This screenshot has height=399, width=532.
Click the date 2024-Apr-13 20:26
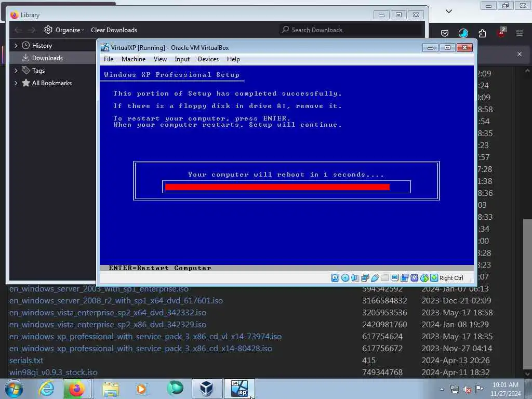click(455, 361)
